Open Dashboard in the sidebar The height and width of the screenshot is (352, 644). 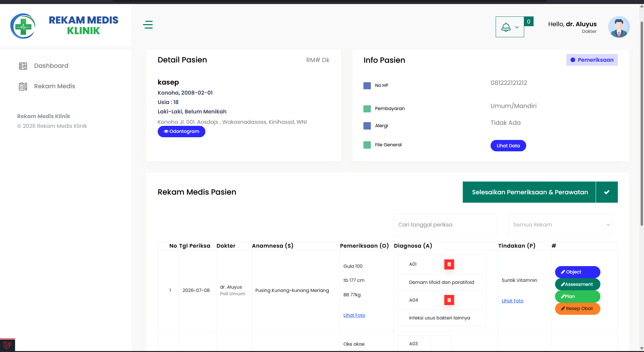click(x=51, y=66)
